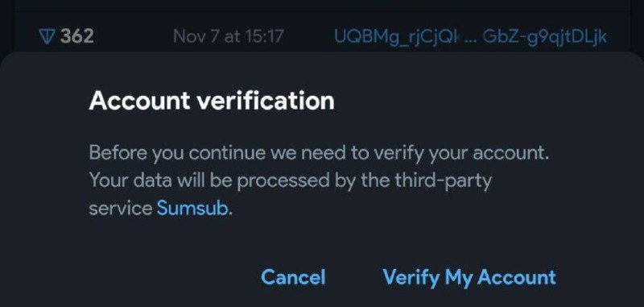Dismiss the dialog with Cancel

pyautogui.click(x=293, y=277)
